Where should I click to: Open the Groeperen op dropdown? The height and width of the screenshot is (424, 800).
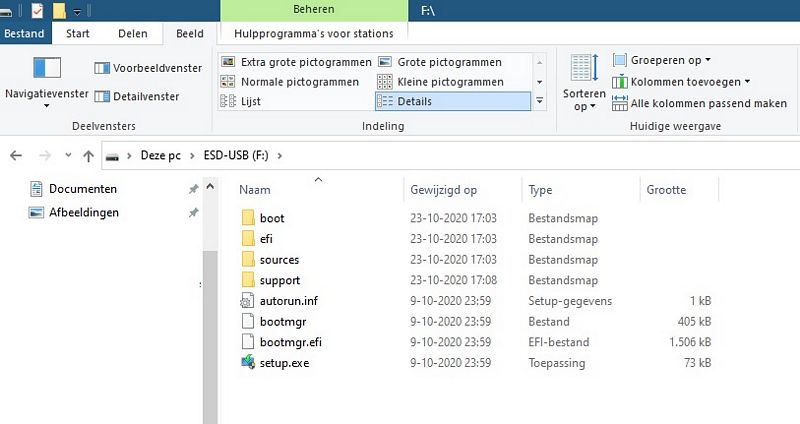(x=662, y=60)
